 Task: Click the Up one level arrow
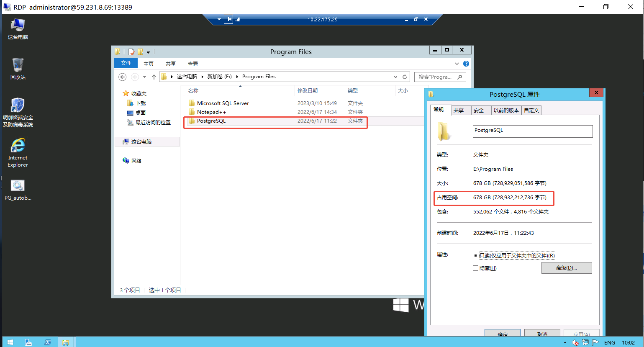[154, 77]
